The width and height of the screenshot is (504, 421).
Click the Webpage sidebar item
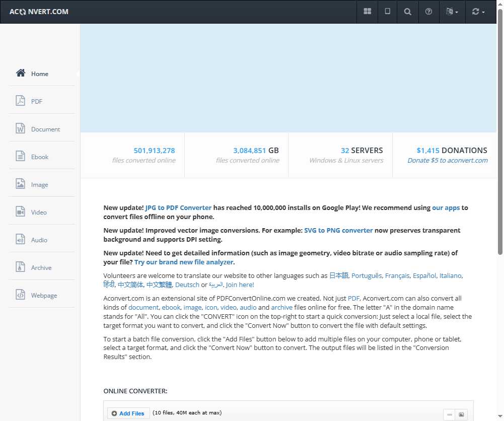click(x=43, y=295)
